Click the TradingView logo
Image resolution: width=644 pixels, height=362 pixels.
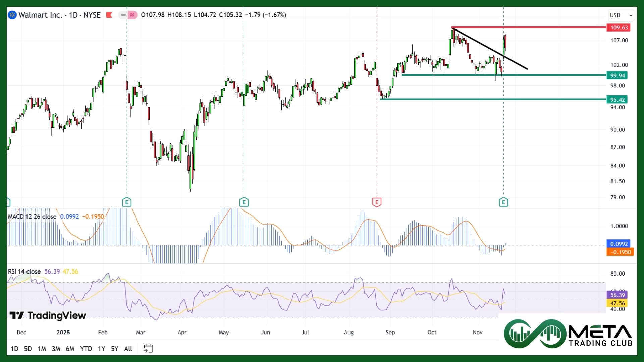(x=48, y=315)
